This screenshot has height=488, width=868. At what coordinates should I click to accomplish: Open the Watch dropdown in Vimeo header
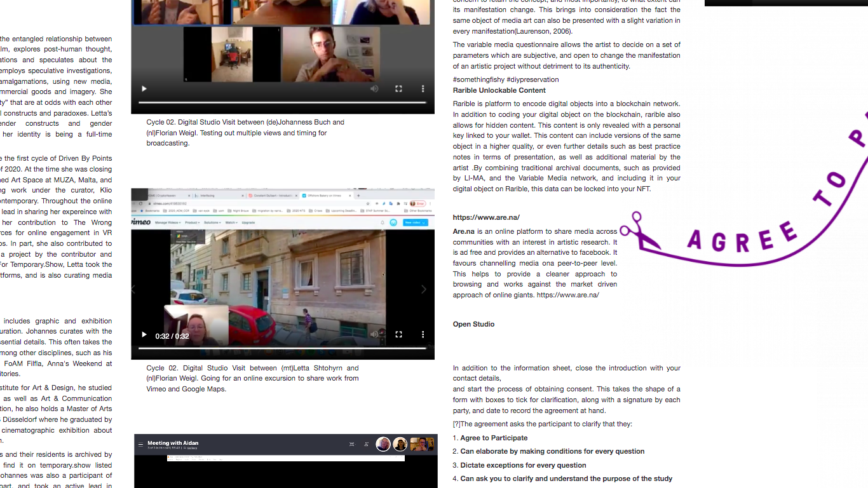tap(230, 222)
